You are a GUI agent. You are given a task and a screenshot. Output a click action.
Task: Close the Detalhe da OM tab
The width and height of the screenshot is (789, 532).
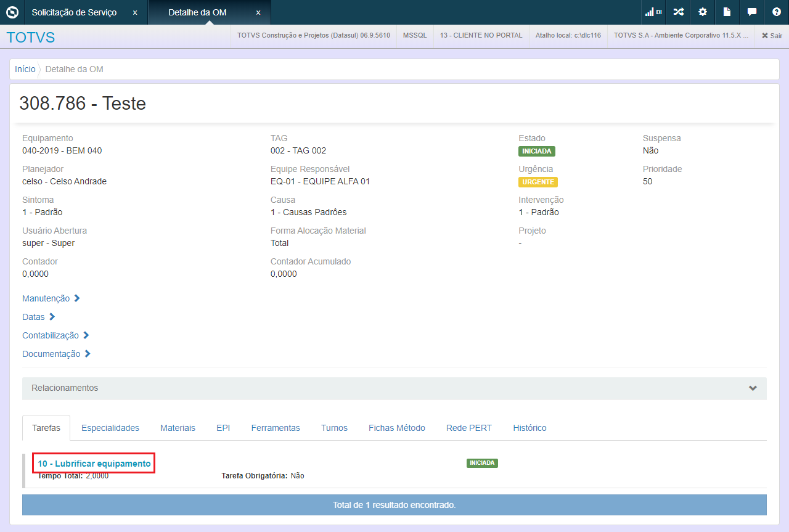(258, 12)
